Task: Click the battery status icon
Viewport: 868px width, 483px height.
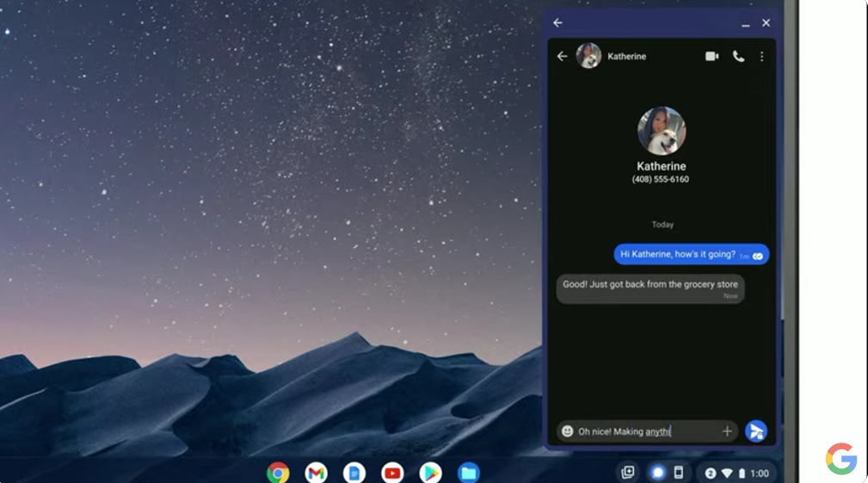Action: pos(742,474)
